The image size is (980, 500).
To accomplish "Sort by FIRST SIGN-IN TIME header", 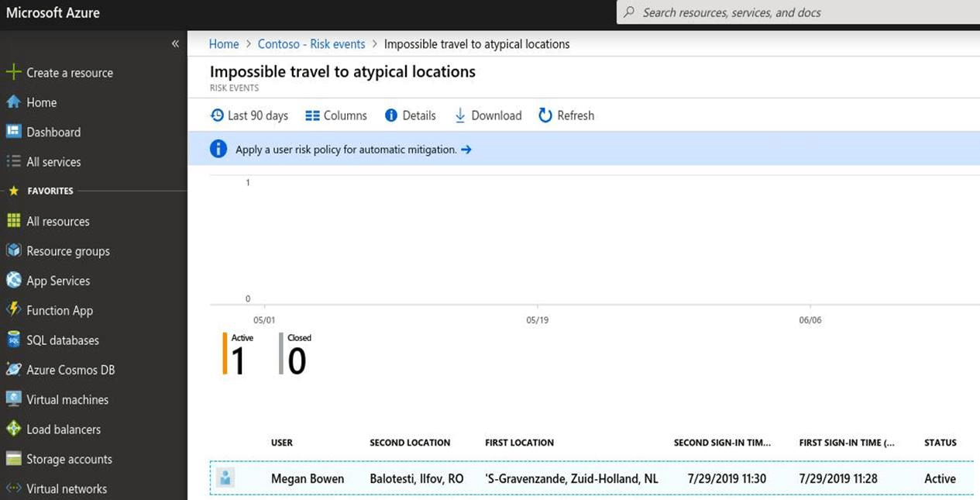I will pos(847,443).
